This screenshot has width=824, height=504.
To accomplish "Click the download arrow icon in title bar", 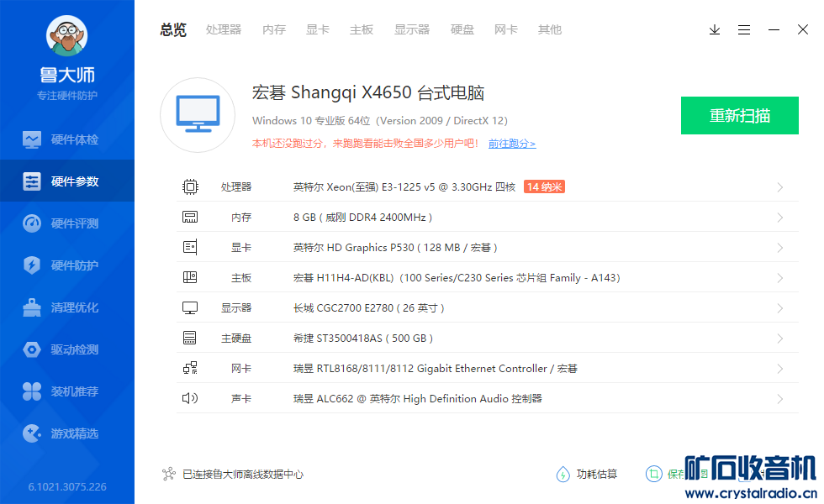I will pos(715,29).
